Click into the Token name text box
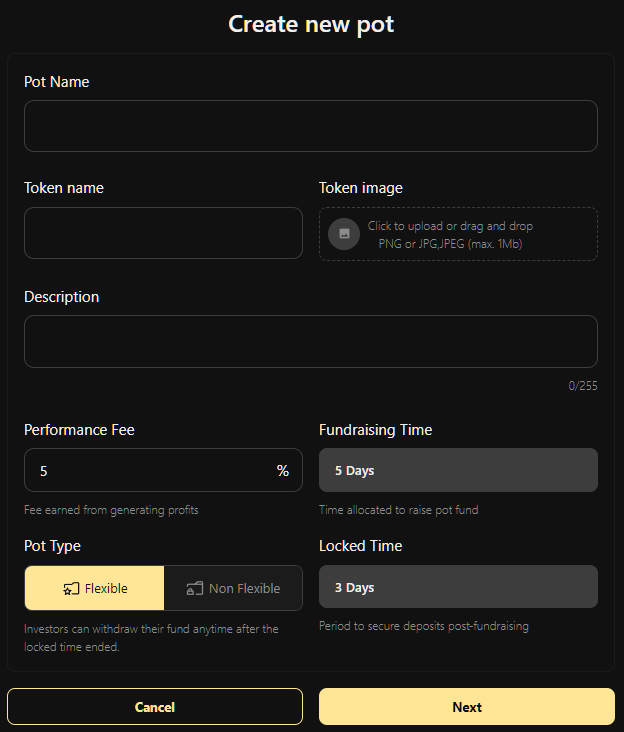624x732 pixels. [x=163, y=233]
